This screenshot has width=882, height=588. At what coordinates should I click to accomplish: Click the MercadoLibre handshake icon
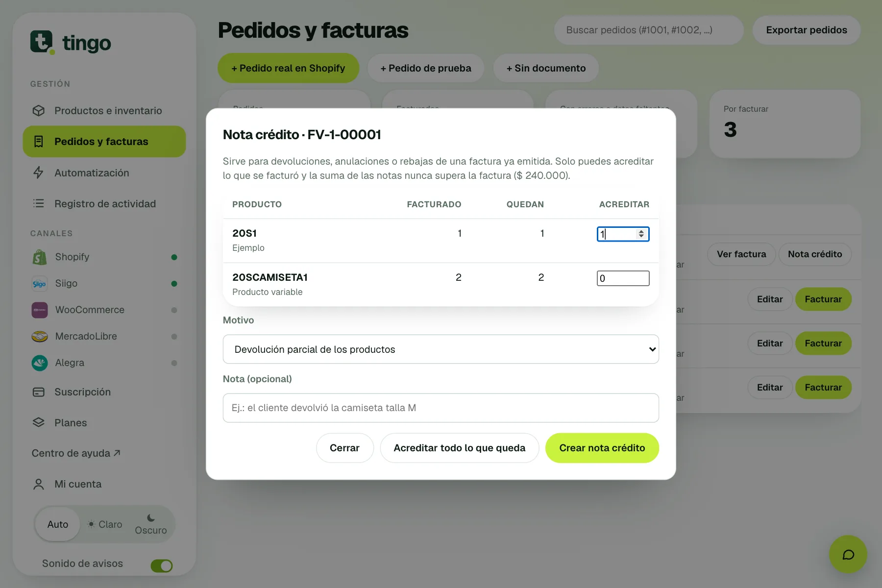click(40, 336)
